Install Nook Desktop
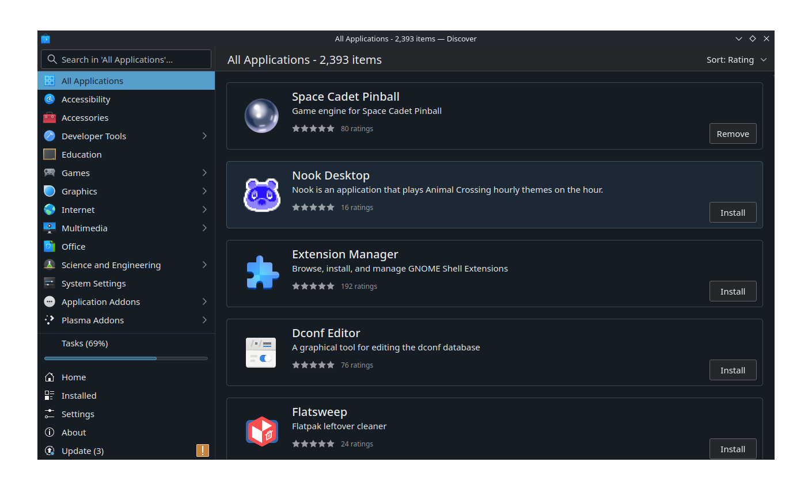This screenshot has height=504, width=812. [x=733, y=212]
